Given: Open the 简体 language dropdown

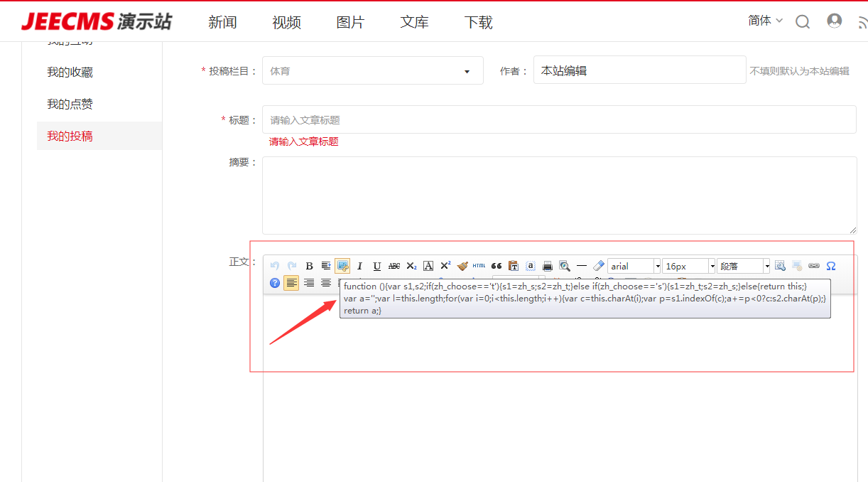Looking at the screenshot, I should 765,21.
